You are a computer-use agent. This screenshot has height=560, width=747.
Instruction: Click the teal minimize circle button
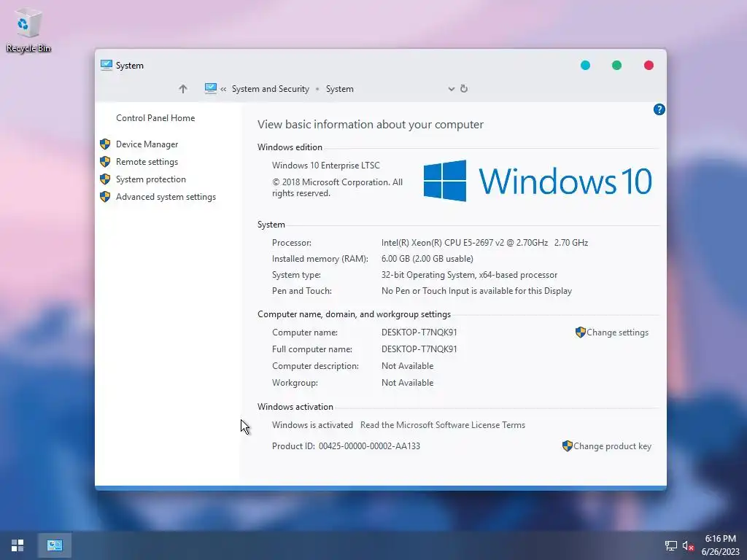[x=586, y=65]
